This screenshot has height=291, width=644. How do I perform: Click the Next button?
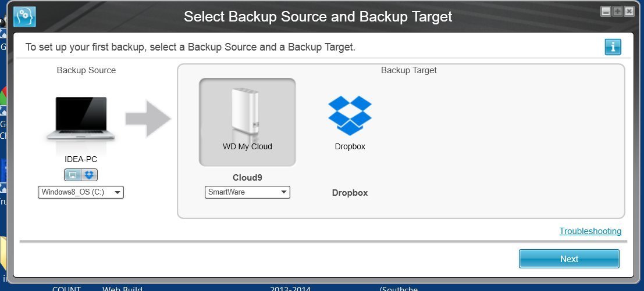pyautogui.click(x=569, y=258)
